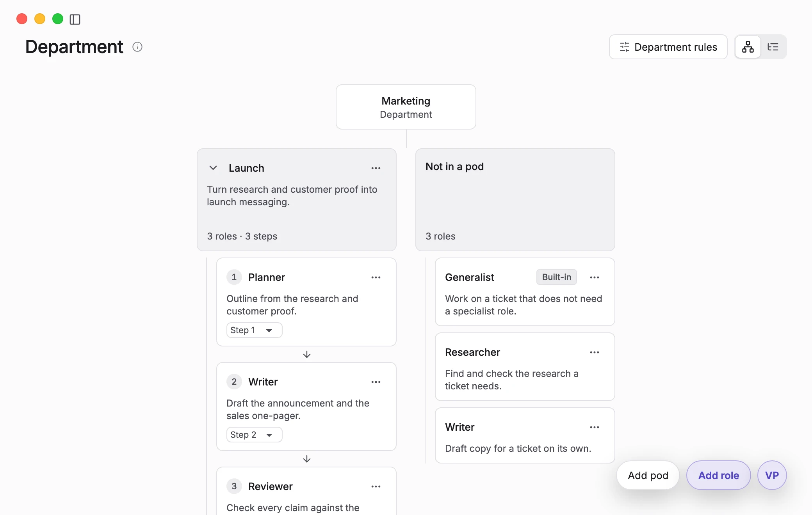Image resolution: width=812 pixels, height=515 pixels.
Task: Toggle the sidebar panel icon
Action: click(x=75, y=19)
